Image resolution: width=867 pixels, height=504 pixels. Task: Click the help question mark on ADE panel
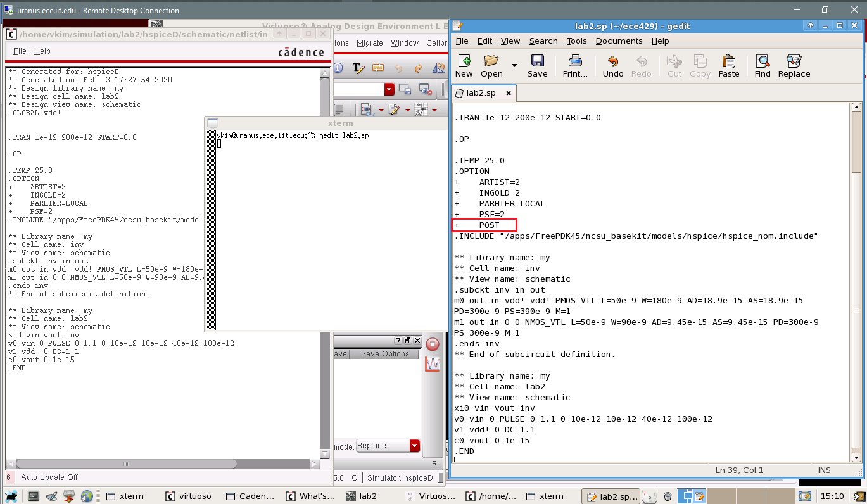click(398, 341)
